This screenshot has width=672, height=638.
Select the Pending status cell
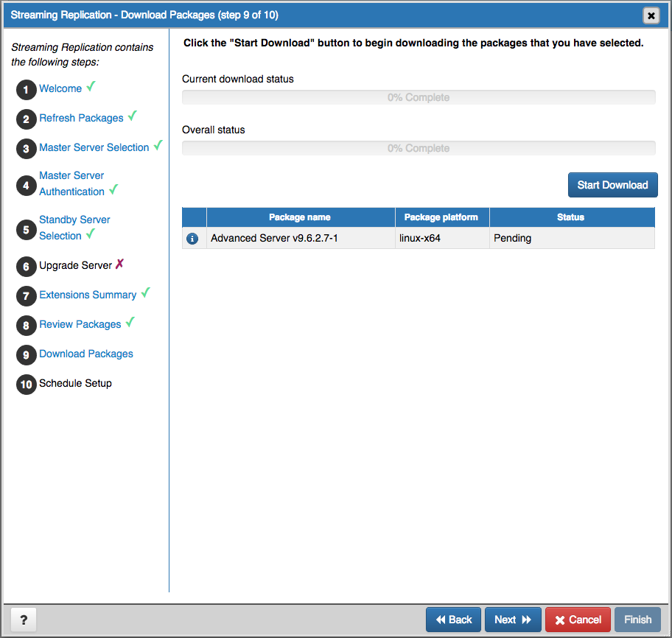coord(572,238)
